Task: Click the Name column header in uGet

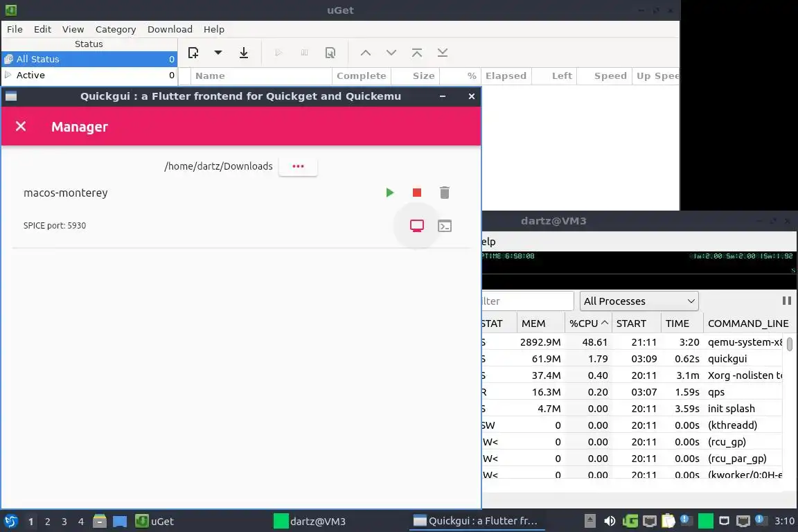Action: (262, 76)
